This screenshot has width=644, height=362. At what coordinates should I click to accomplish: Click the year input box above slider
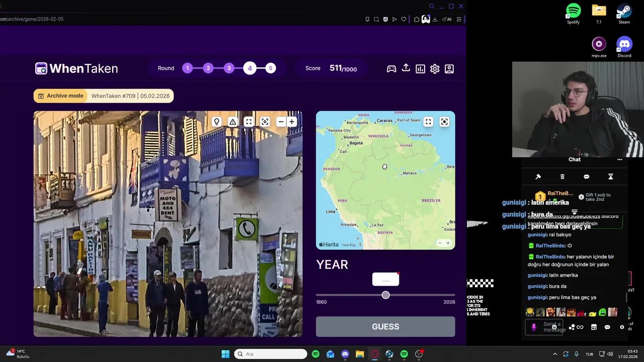pos(385,280)
